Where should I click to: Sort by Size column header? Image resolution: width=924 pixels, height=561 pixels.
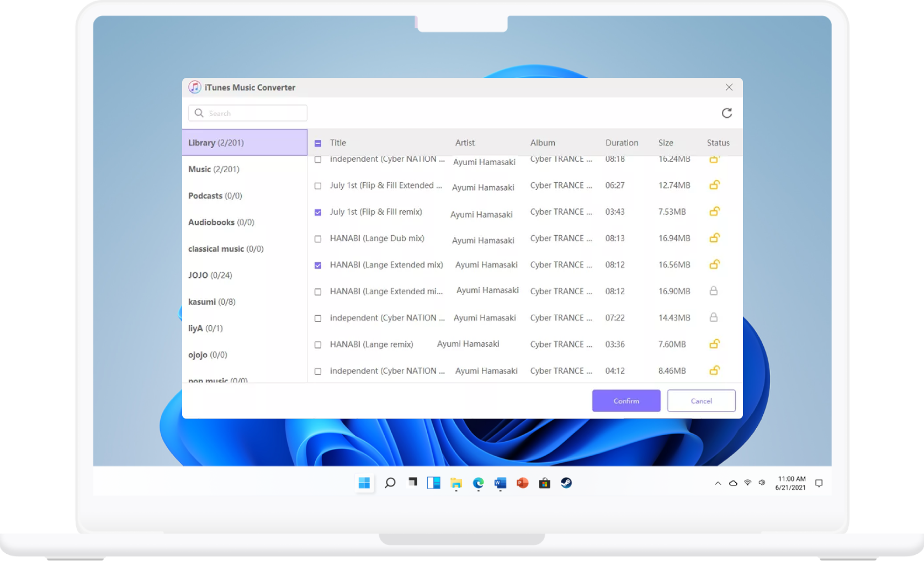(x=666, y=142)
